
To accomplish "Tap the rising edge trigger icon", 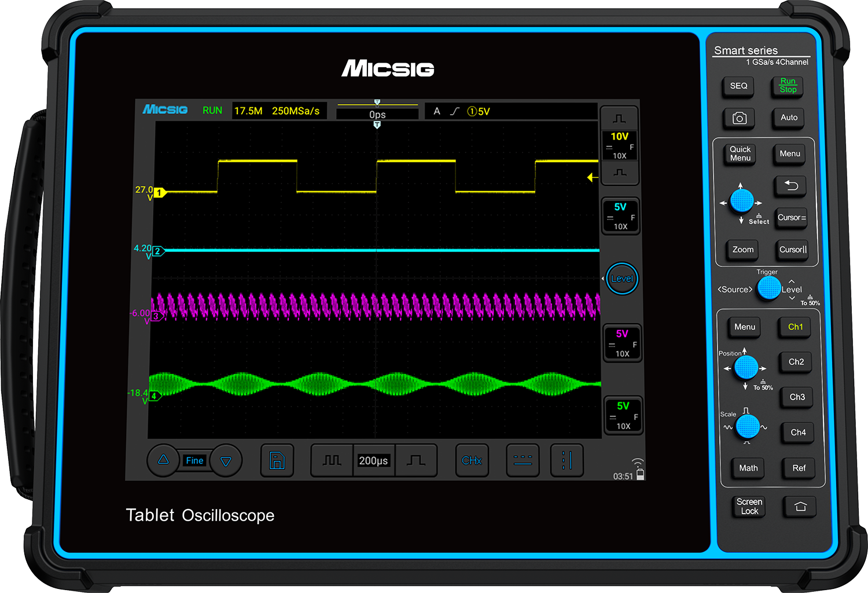I will pyautogui.click(x=455, y=111).
